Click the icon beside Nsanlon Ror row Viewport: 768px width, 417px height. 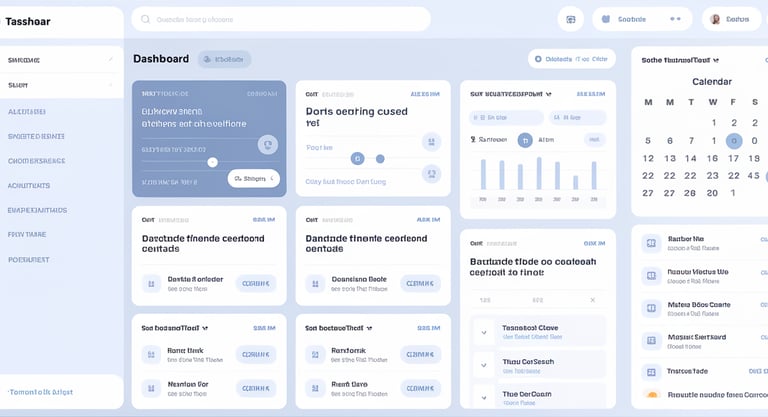(x=151, y=389)
